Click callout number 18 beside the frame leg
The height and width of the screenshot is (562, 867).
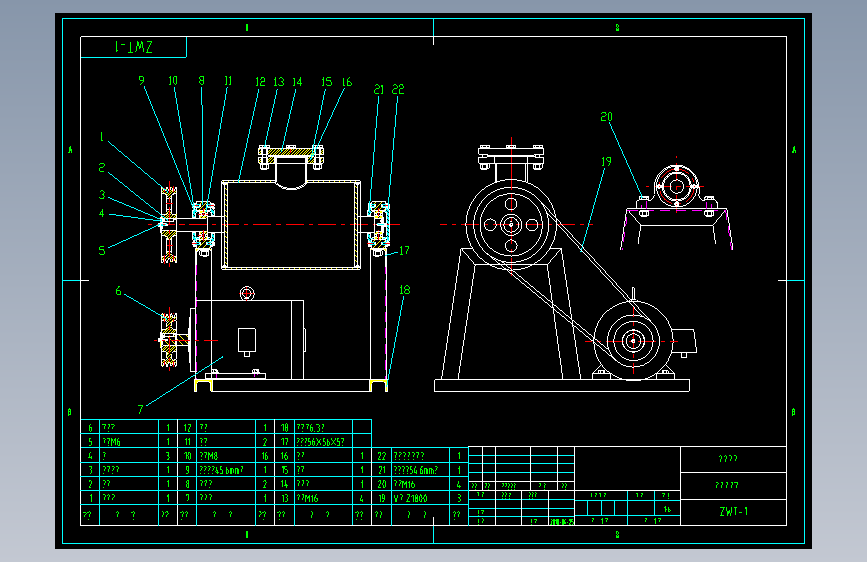point(405,290)
